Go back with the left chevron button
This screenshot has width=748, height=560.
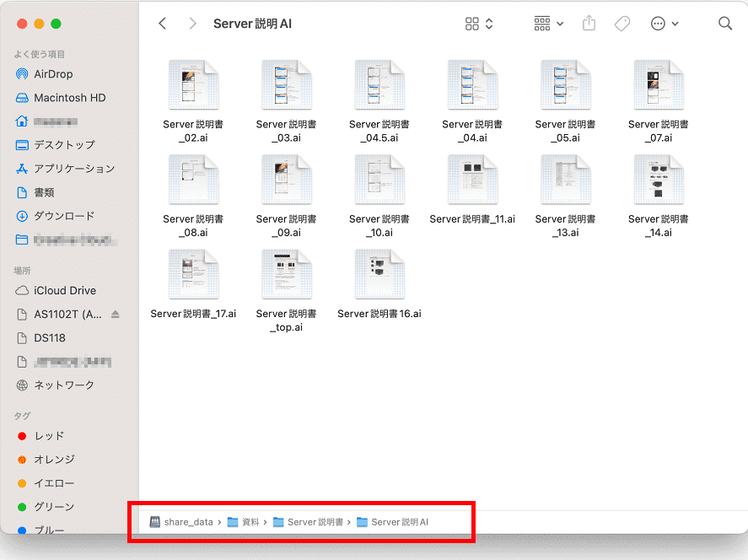coord(163,24)
